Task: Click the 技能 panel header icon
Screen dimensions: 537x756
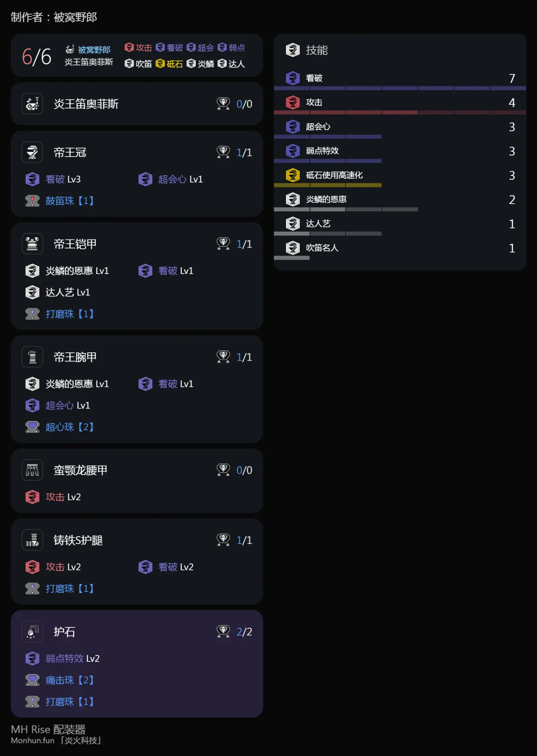Action: pyautogui.click(x=293, y=50)
